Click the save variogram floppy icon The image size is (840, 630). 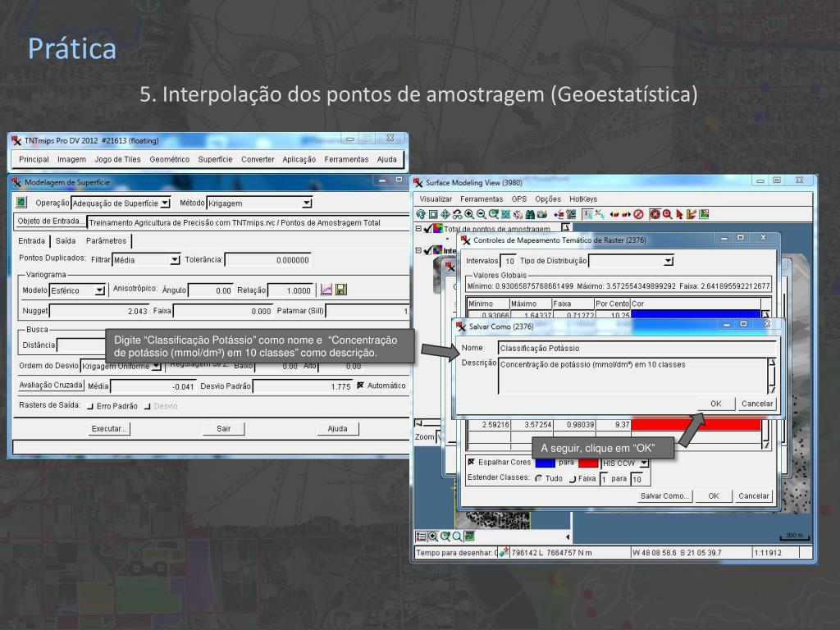[x=340, y=290]
